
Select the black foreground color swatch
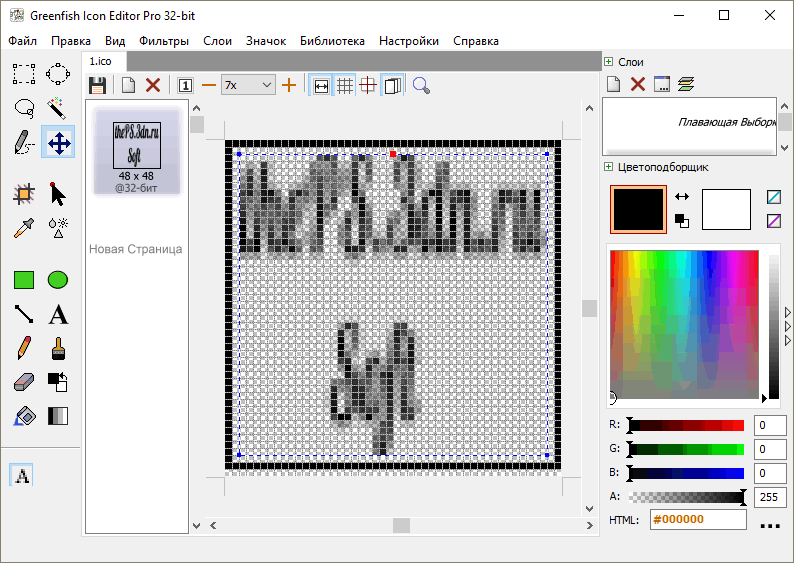tap(638, 209)
